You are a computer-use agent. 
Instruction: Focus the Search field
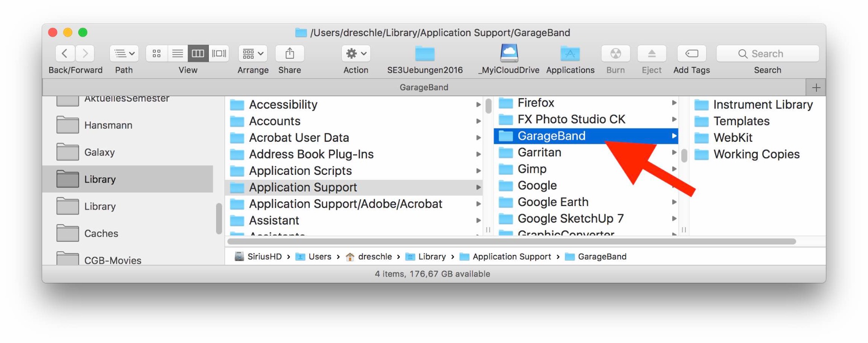768,53
